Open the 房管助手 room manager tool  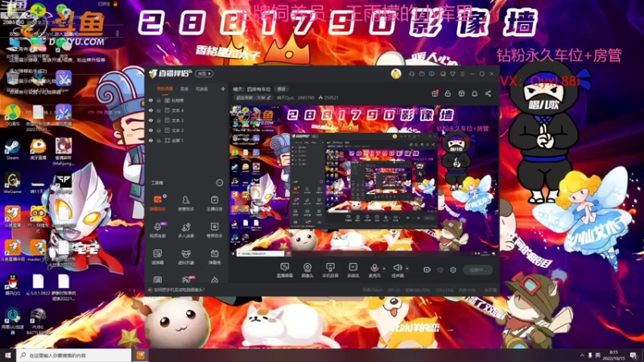point(186,204)
